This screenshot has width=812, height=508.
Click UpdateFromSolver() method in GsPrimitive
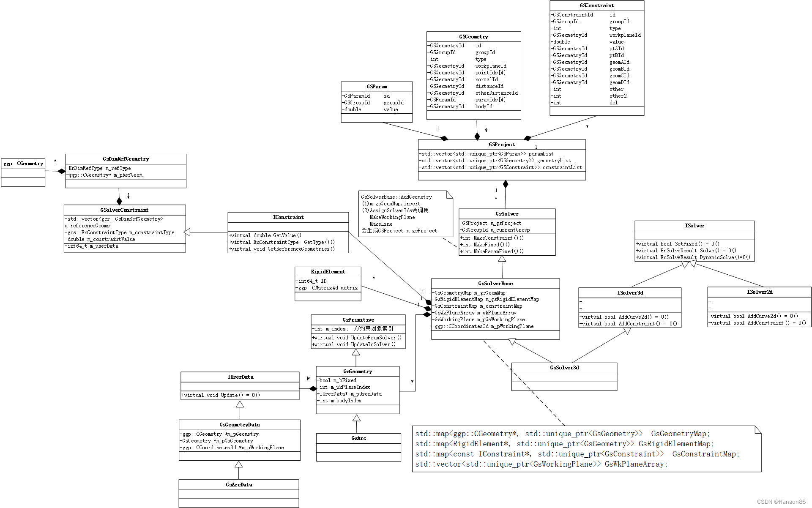point(357,338)
